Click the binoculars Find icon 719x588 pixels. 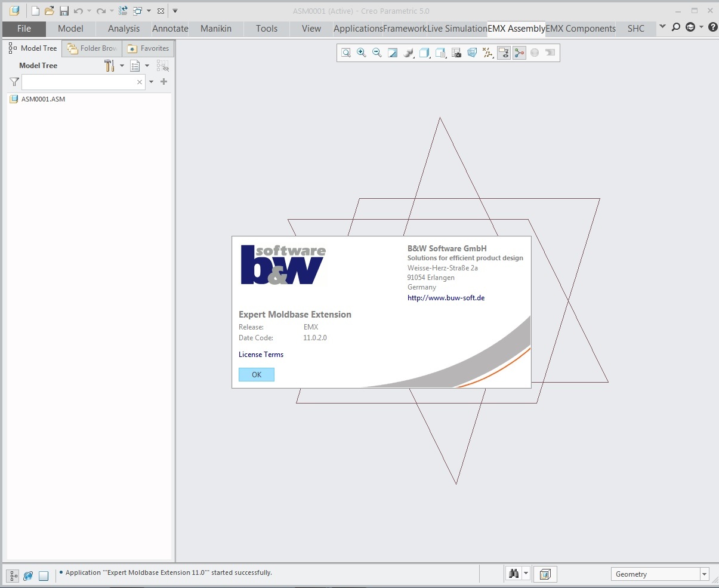(513, 574)
